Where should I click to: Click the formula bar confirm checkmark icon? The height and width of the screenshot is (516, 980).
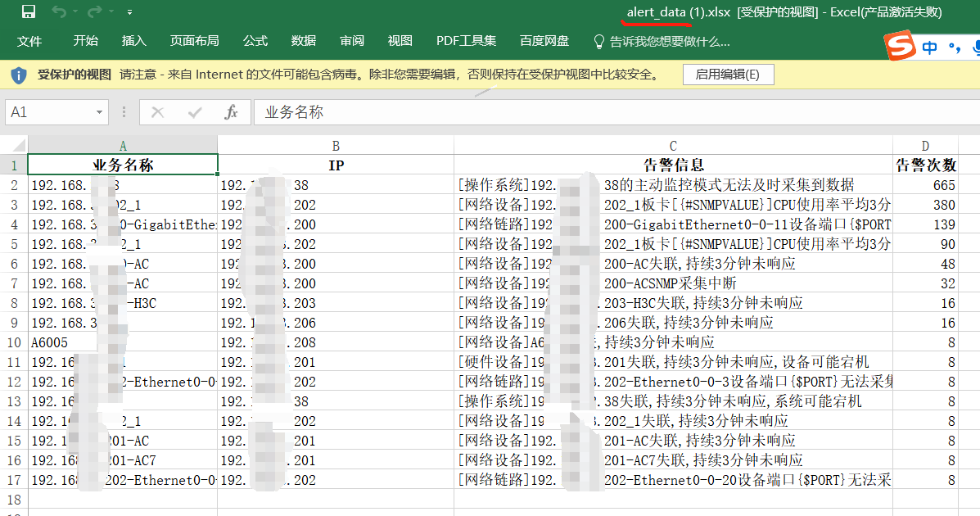tap(195, 112)
